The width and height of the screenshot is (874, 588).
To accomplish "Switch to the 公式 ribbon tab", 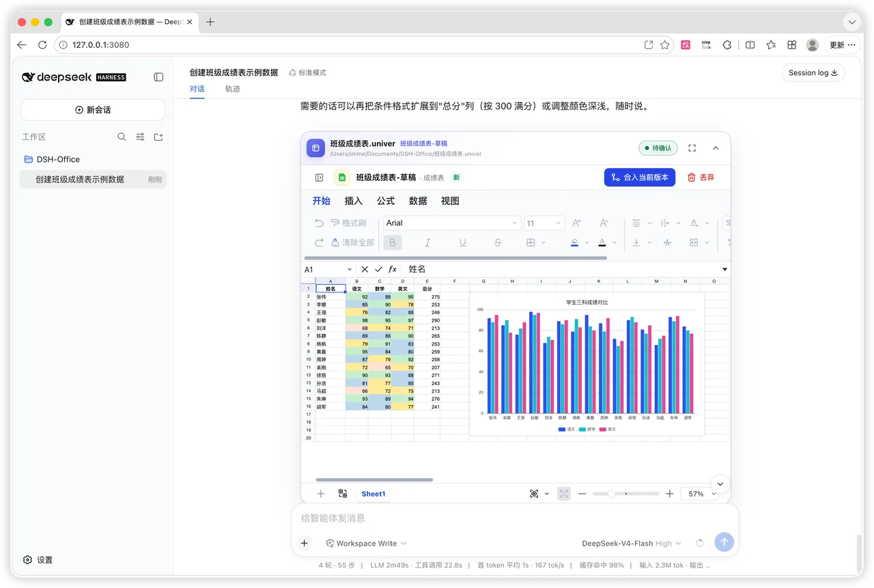I will pos(386,201).
